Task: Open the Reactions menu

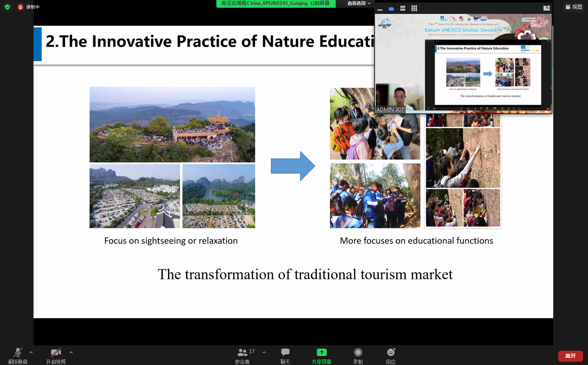Action: pos(391,355)
